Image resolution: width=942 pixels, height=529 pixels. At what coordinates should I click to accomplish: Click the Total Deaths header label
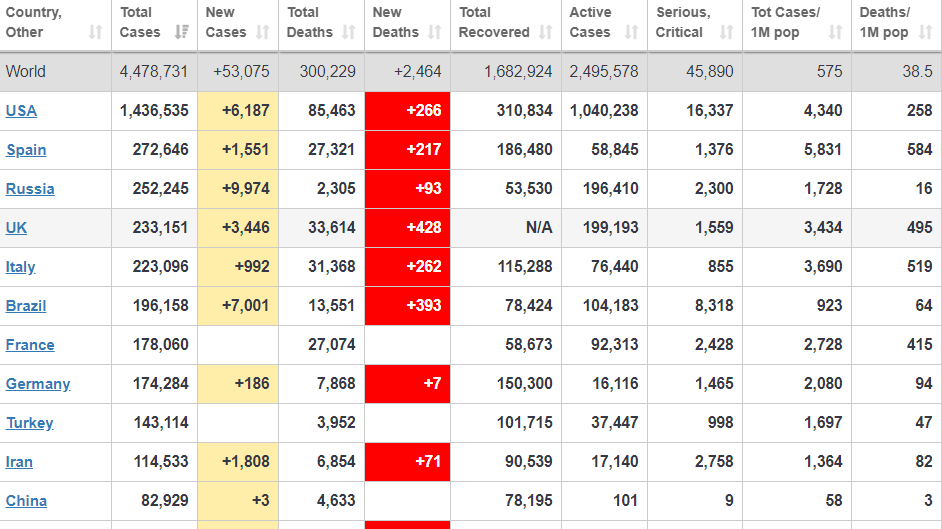309,22
